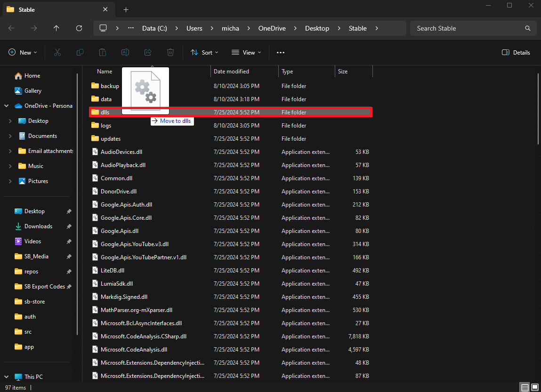
Task: Collapse the OneDrive Personal tree node
Action: click(x=7, y=106)
